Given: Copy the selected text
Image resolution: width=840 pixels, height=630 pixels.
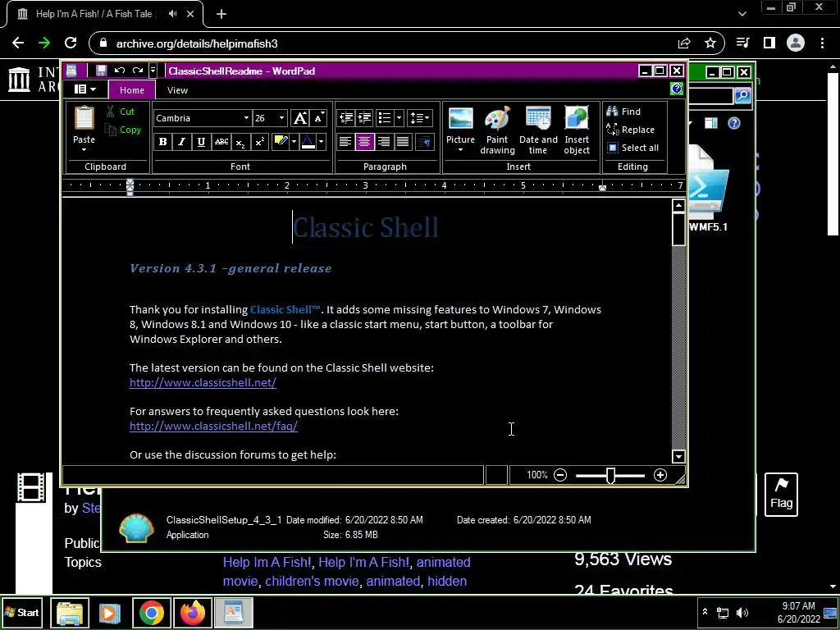Looking at the screenshot, I should [x=123, y=130].
